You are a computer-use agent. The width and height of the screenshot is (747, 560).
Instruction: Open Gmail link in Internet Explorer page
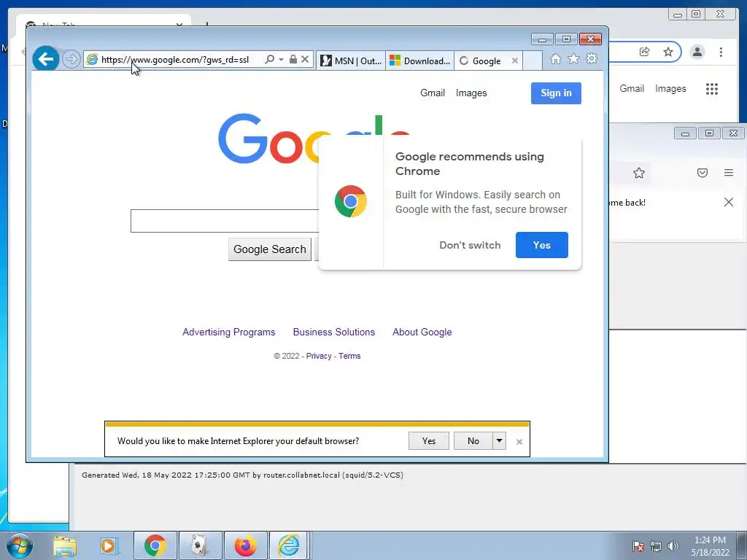[x=433, y=93]
